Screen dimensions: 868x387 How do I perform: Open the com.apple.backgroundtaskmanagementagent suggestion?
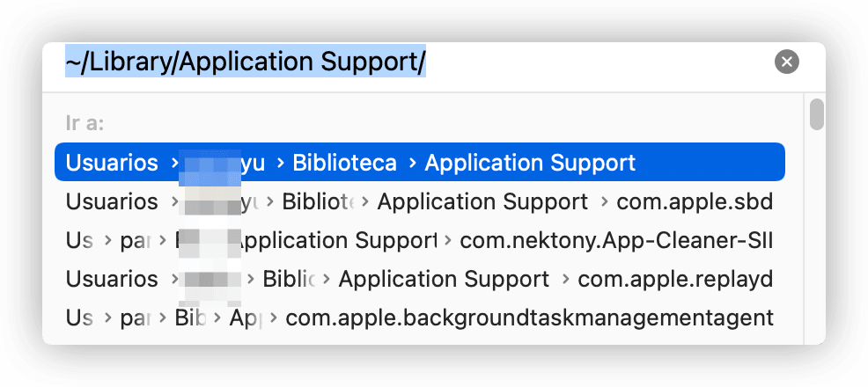coord(529,318)
